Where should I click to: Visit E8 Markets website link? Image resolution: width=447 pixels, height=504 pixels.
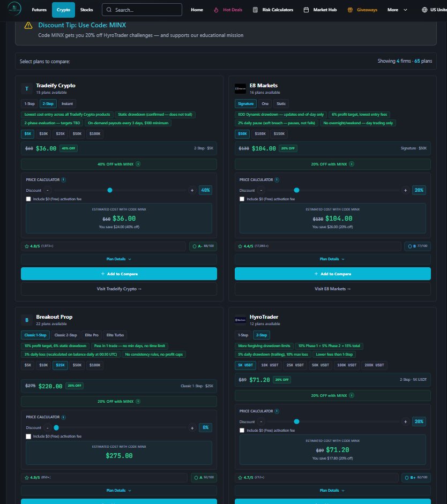[x=332, y=289]
